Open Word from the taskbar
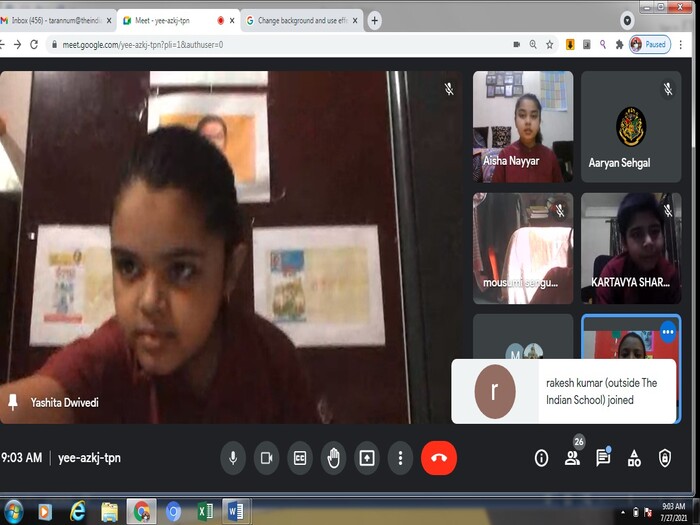700x525 pixels. 236,512
